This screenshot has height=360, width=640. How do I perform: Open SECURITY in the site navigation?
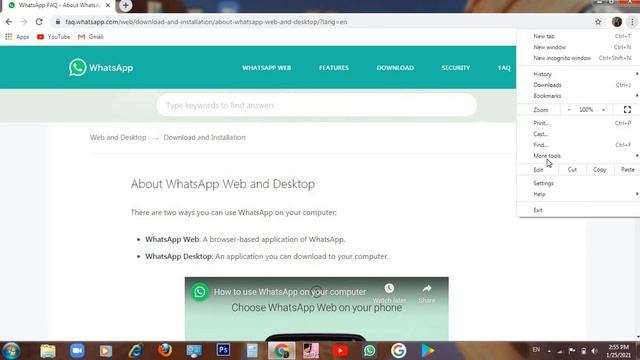[456, 68]
